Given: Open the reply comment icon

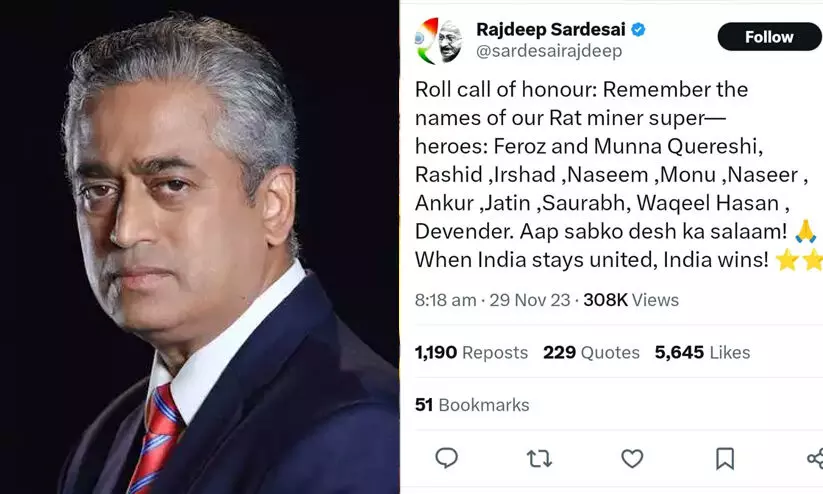Looking at the screenshot, I should point(447,458).
